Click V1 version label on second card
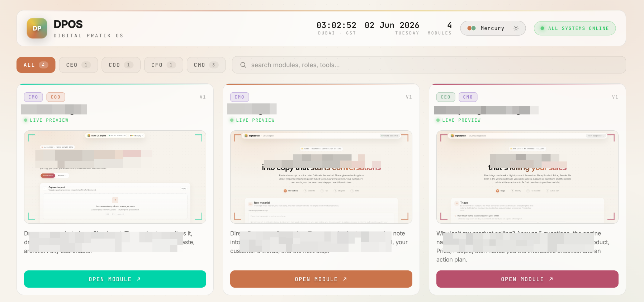 tap(409, 97)
